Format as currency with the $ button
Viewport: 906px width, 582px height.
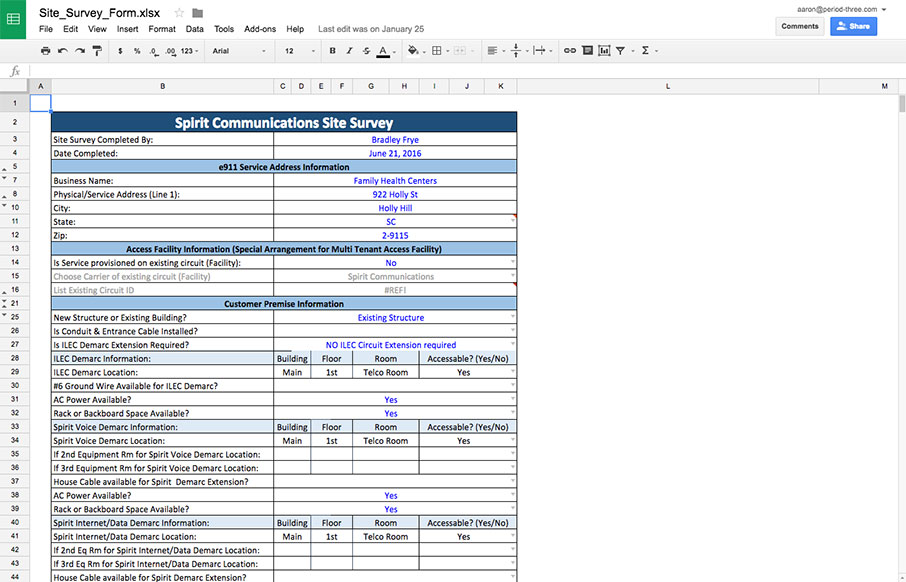pyautogui.click(x=120, y=51)
